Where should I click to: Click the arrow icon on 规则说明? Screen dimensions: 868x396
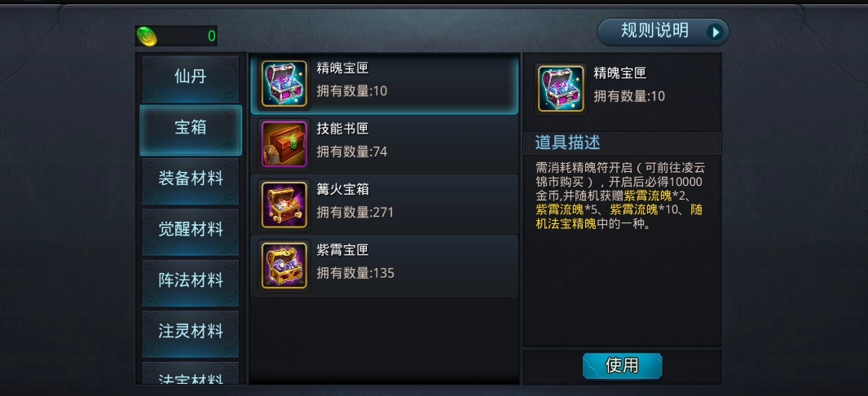716,32
